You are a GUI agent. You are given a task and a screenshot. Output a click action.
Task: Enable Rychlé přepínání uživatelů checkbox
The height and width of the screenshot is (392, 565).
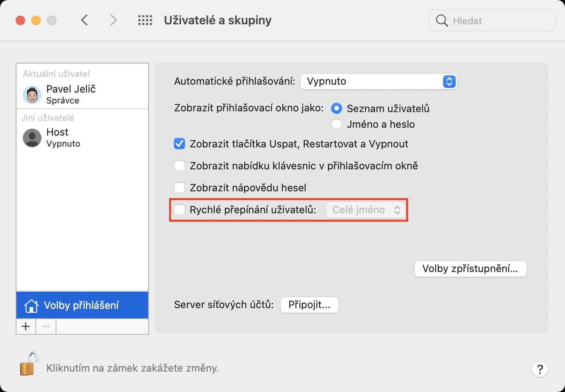point(179,210)
